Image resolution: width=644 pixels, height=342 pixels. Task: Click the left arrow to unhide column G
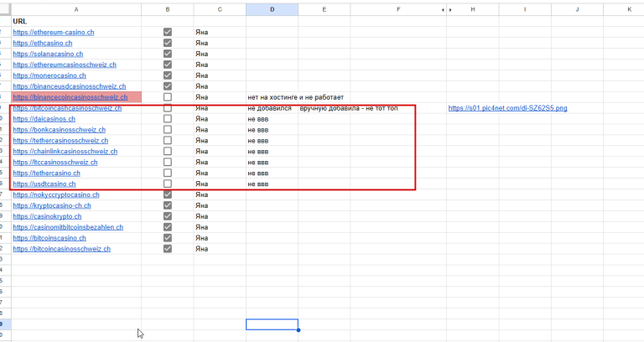click(x=443, y=9)
